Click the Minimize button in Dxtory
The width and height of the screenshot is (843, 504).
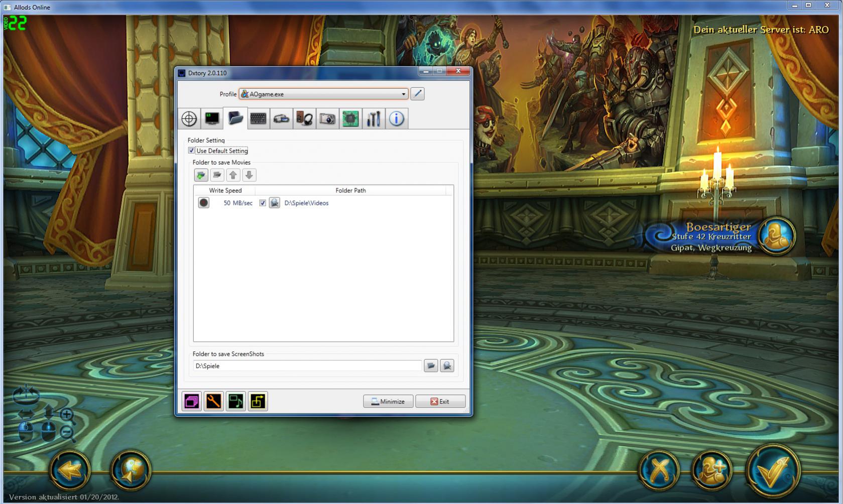pos(388,402)
